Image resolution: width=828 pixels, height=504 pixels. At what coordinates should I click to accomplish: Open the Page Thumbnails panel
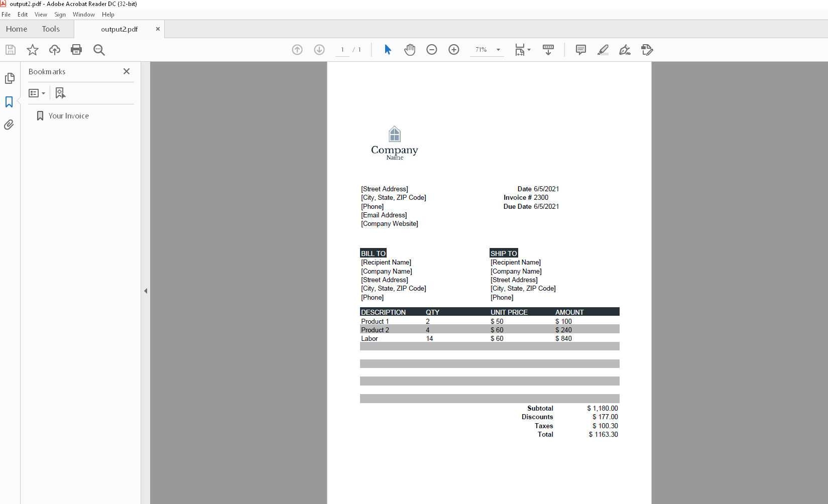pos(10,78)
